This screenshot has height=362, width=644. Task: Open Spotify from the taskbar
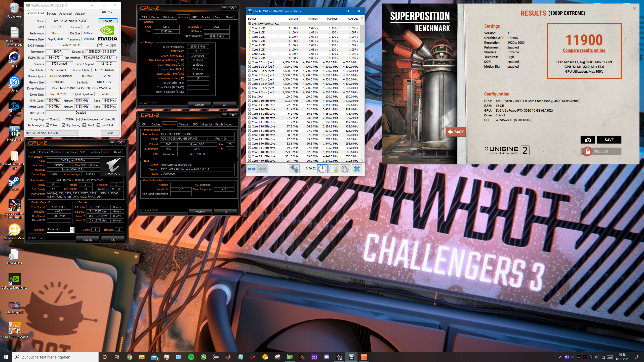click(191, 357)
